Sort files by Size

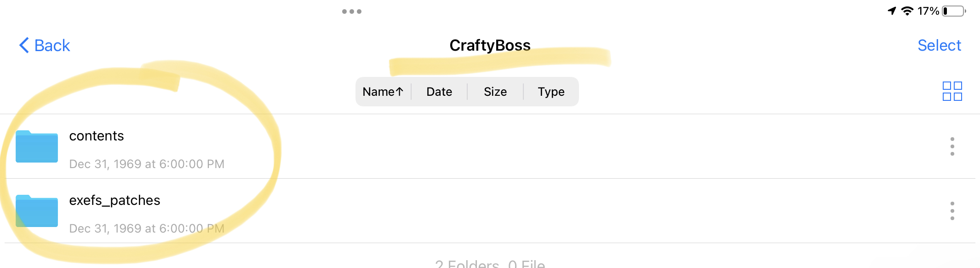(x=495, y=92)
